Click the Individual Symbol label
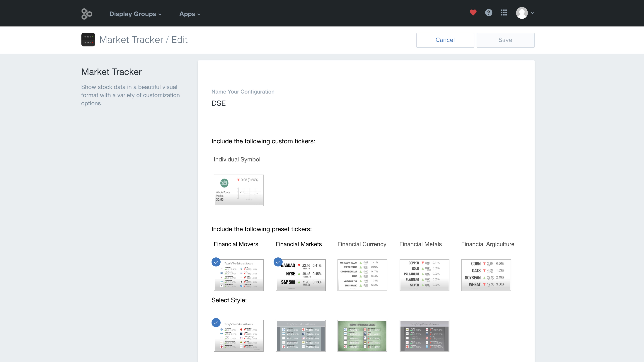The height and width of the screenshot is (362, 644). click(237, 159)
